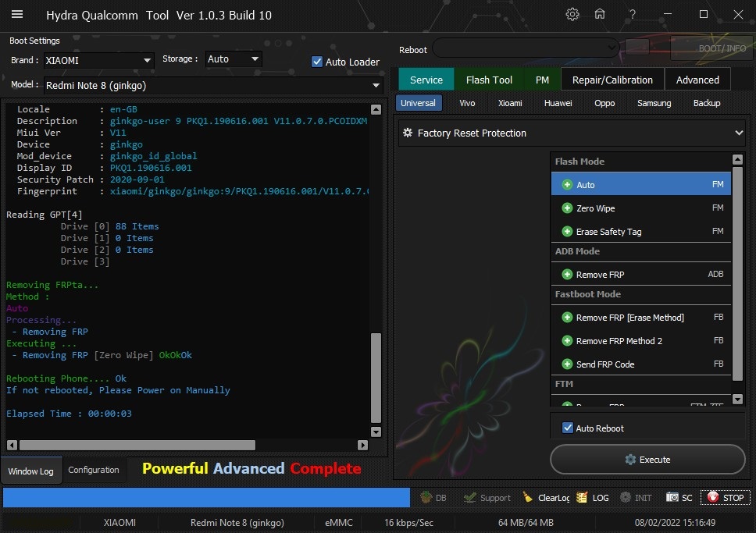Click the ClearLog broom icon
This screenshot has height=533, width=756.
click(528, 497)
